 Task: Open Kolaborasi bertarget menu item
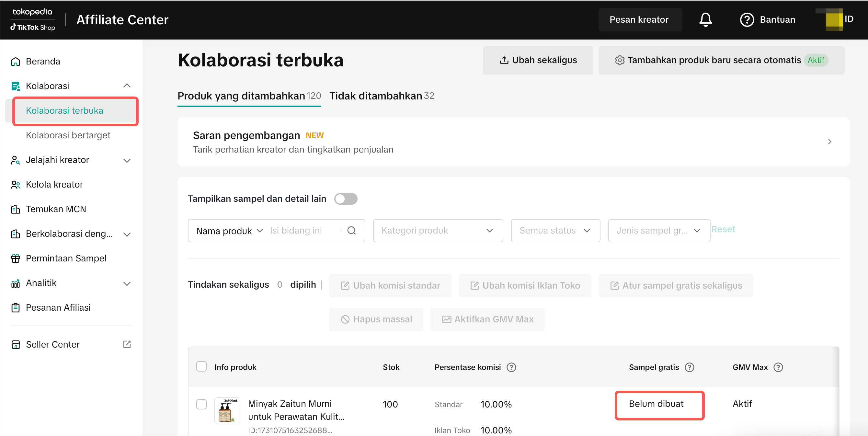click(68, 135)
